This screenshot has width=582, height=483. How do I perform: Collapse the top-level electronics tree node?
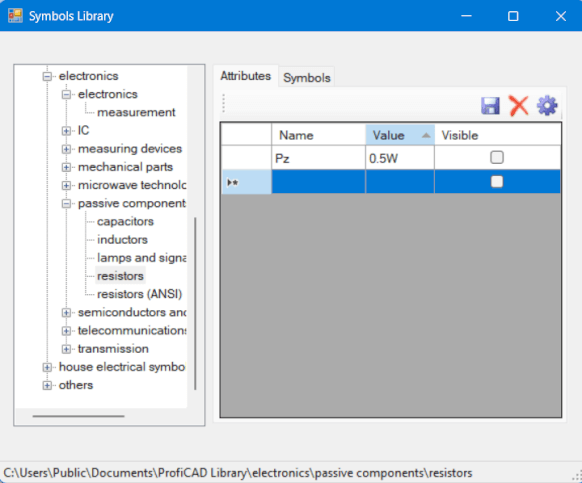[x=47, y=76]
